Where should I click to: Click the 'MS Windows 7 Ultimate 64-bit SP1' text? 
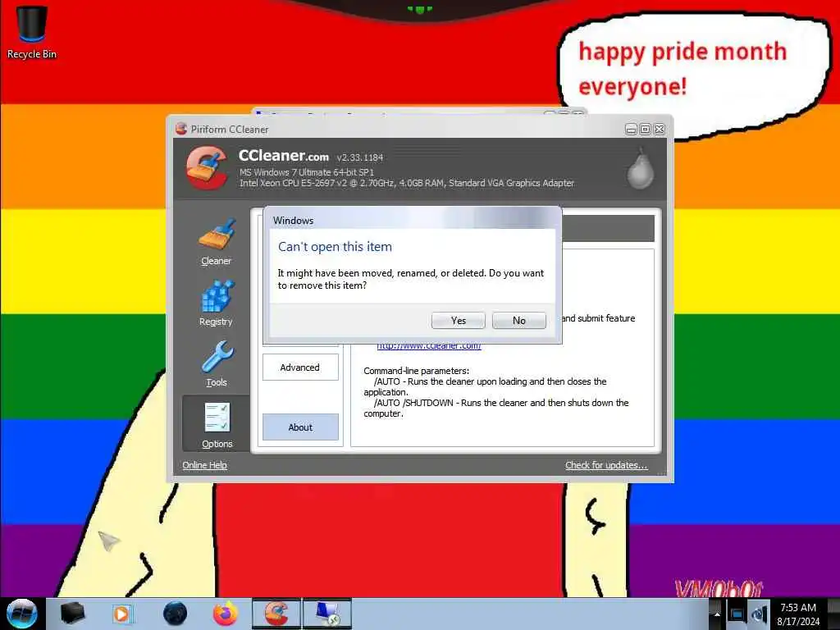pyautogui.click(x=307, y=172)
